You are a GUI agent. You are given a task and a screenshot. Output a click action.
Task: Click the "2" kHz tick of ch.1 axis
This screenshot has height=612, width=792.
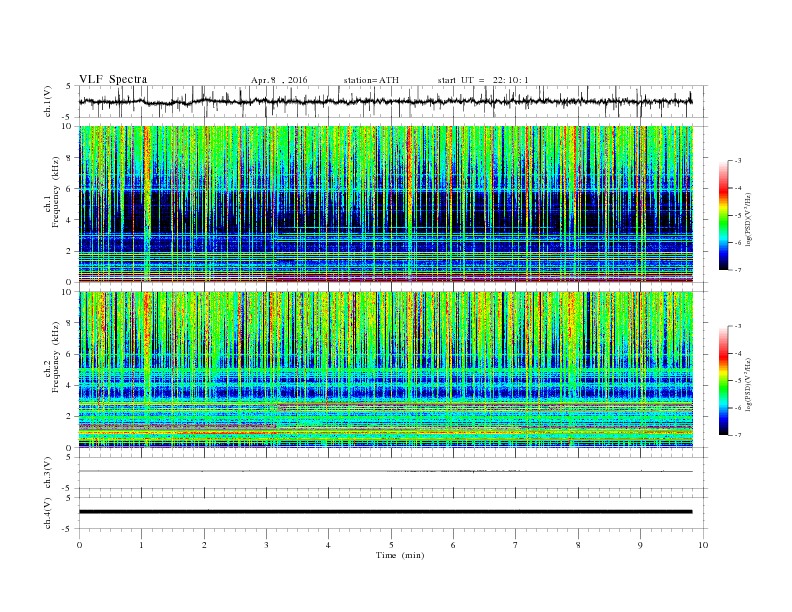[70, 251]
